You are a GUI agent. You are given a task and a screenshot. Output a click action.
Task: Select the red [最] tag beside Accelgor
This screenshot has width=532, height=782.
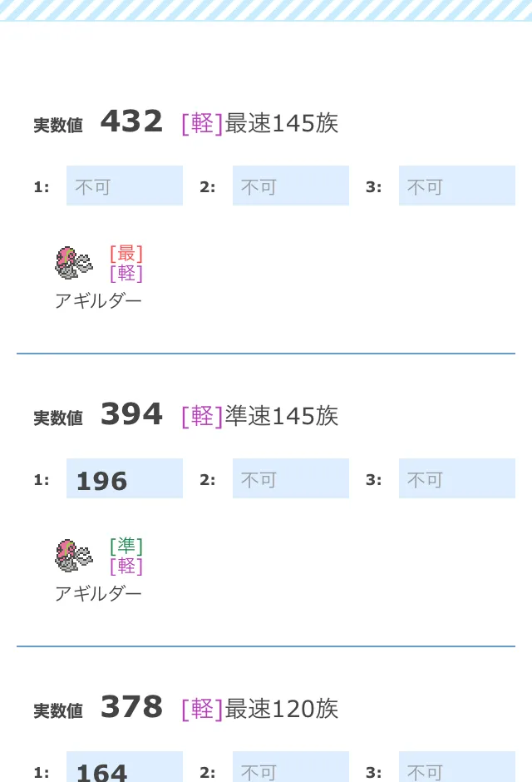tap(126, 254)
